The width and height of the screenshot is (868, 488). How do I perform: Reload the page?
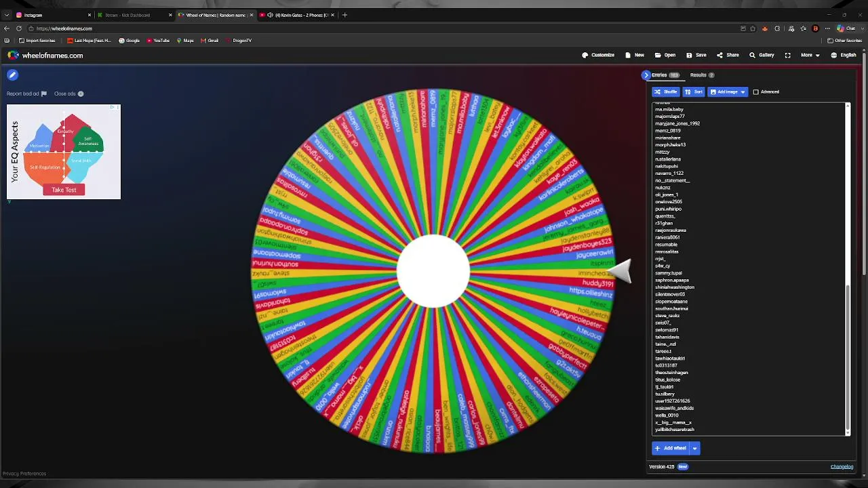click(19, 28)
